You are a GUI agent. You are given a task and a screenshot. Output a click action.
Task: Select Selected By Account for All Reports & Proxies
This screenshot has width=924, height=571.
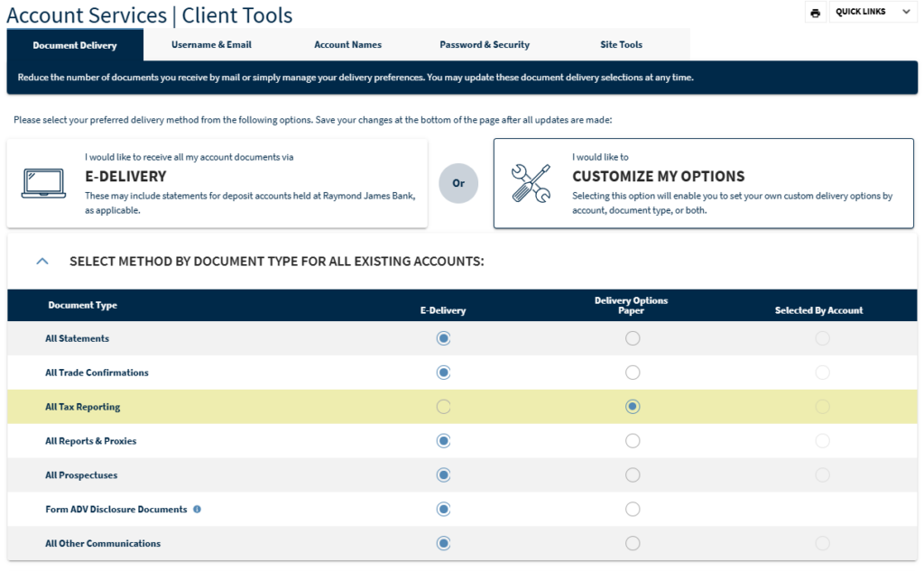(822, 441)
